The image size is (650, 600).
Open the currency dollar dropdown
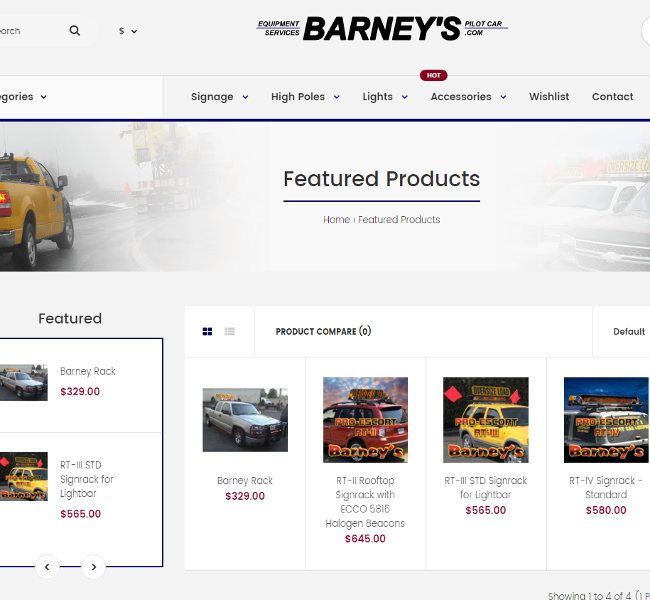(128, 31)
